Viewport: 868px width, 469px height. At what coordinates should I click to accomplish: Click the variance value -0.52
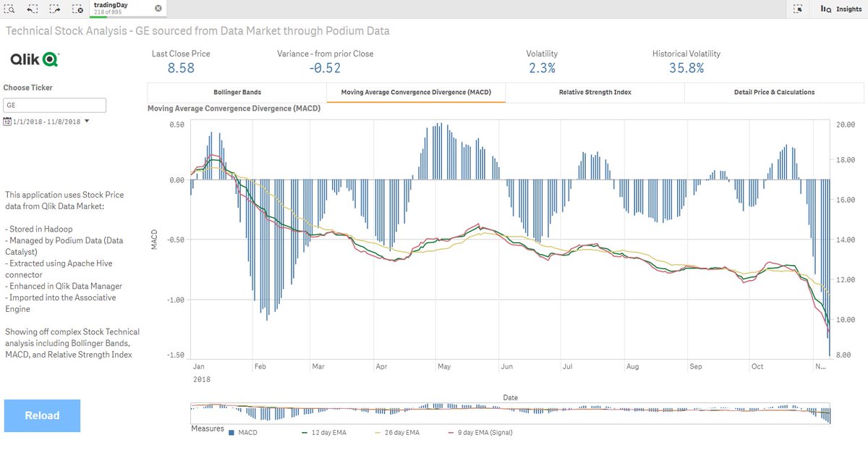(x=325, y=68)
